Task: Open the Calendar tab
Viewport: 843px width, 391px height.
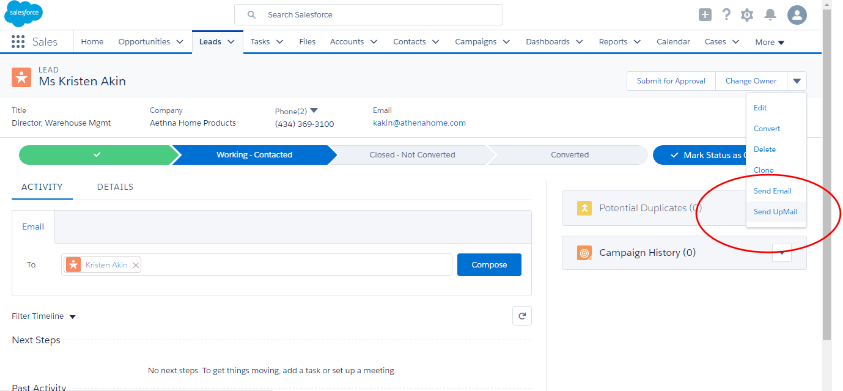Action: pos(673,41)
